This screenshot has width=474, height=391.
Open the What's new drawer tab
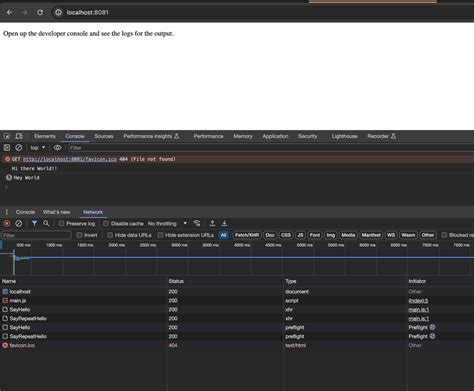coord(56,212)
